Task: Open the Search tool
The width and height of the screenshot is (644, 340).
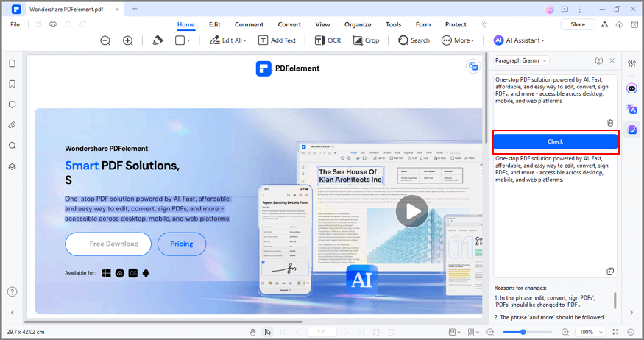Action: [414, 40]
